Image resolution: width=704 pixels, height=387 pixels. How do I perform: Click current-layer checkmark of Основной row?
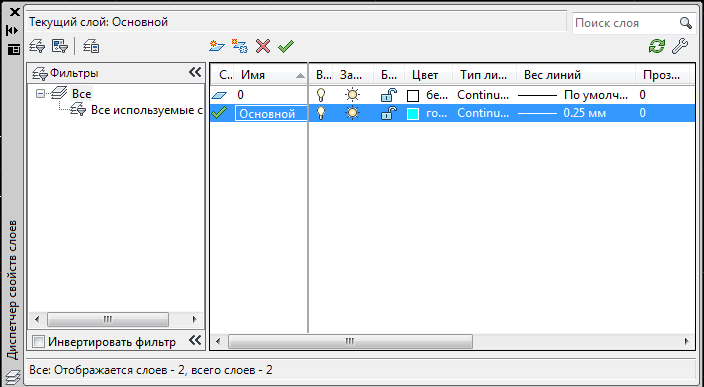click(219, 113)
